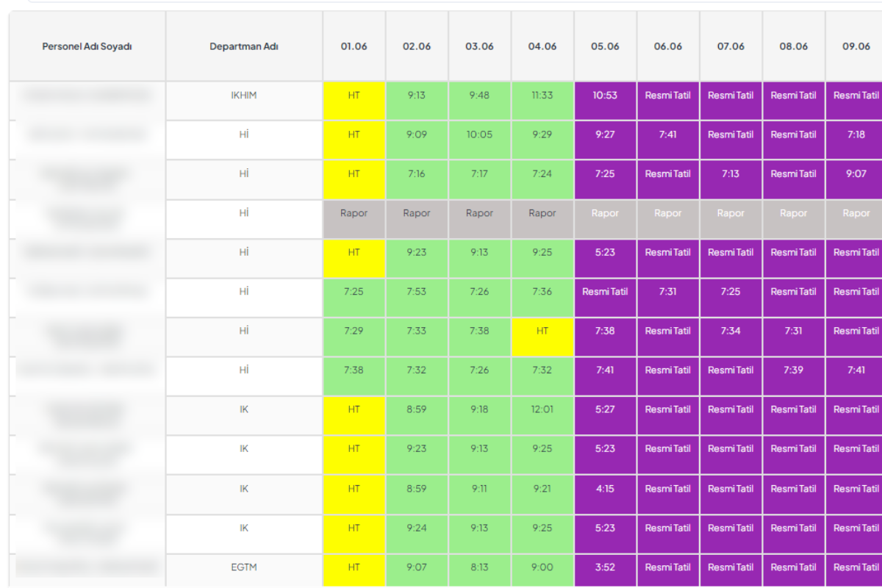Select the purple 7:39 time cell
Image resolution: width=882 pixels, height=588 pixels.
793,370
